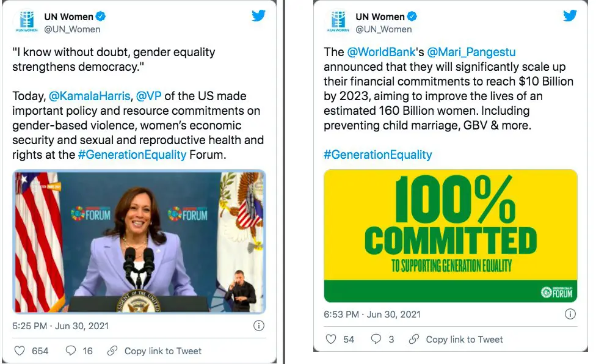Click the 5:25 PM · Jun 30, 2021 timestamp

tap(60, 326)
